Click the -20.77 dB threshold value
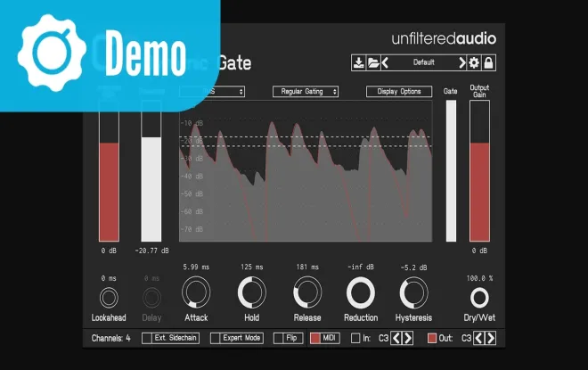This screenshot has width=588, height=370. pyautogui.click(x=151, y=251)
